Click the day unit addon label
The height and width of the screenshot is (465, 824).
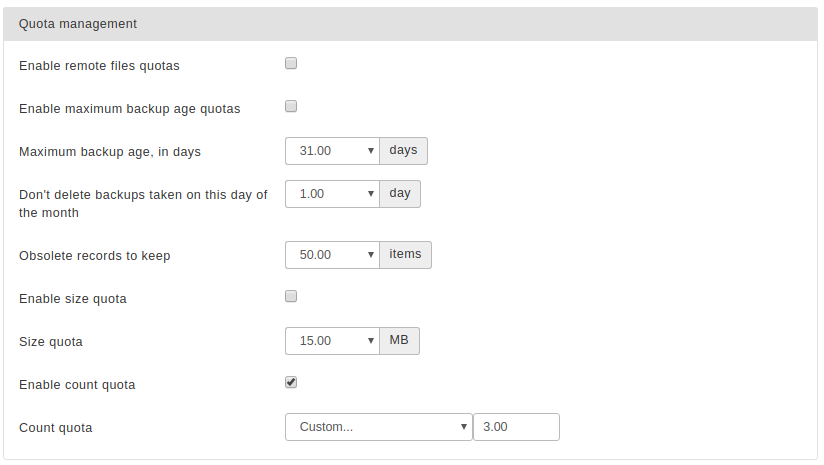pyautogui.click(x=399, y=194)
